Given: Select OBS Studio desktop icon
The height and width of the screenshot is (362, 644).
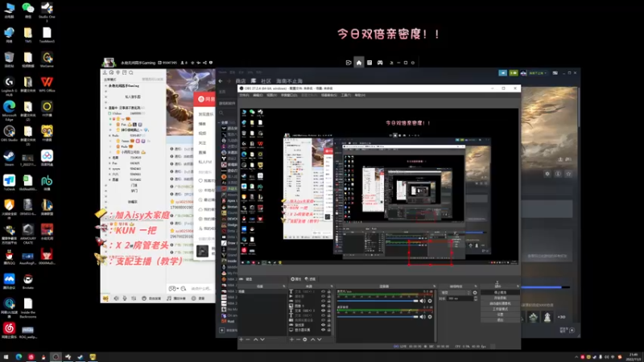Looking at the screenshot, I should 9,134.
